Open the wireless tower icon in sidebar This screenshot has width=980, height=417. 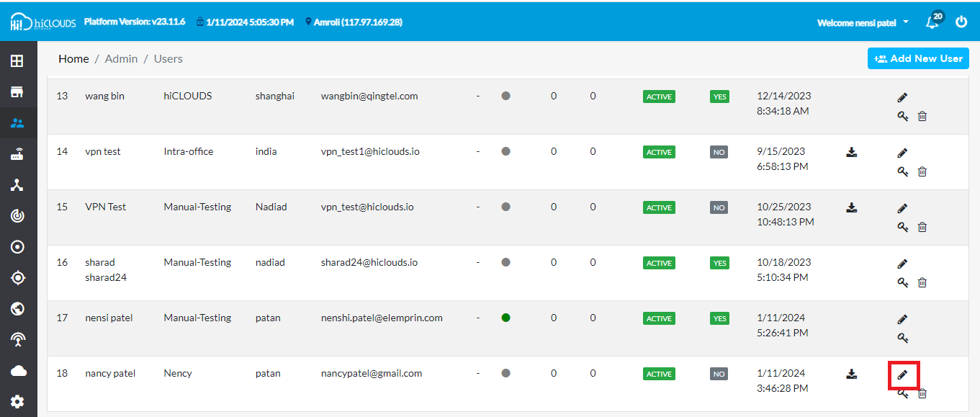click(17, 340)
